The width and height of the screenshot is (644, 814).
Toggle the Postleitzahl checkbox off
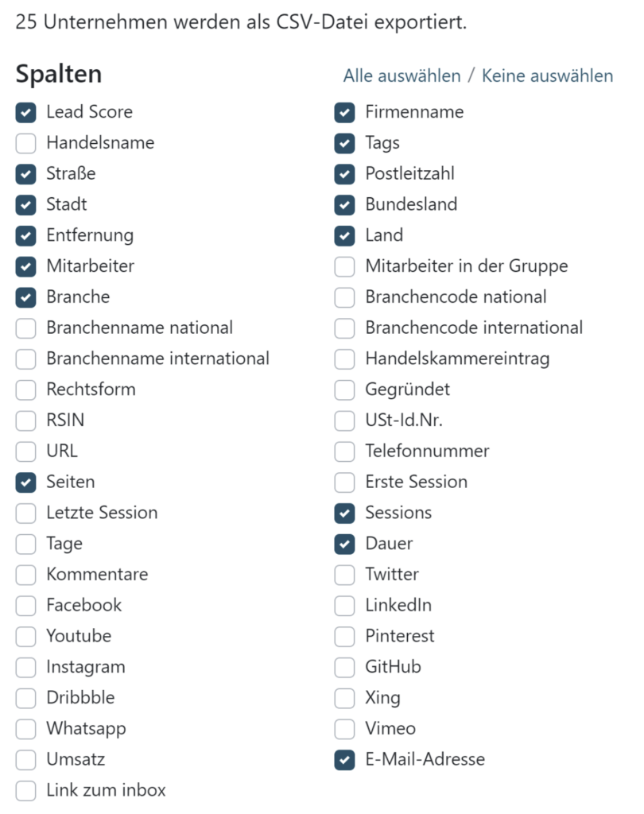click(x=345, y=174)
